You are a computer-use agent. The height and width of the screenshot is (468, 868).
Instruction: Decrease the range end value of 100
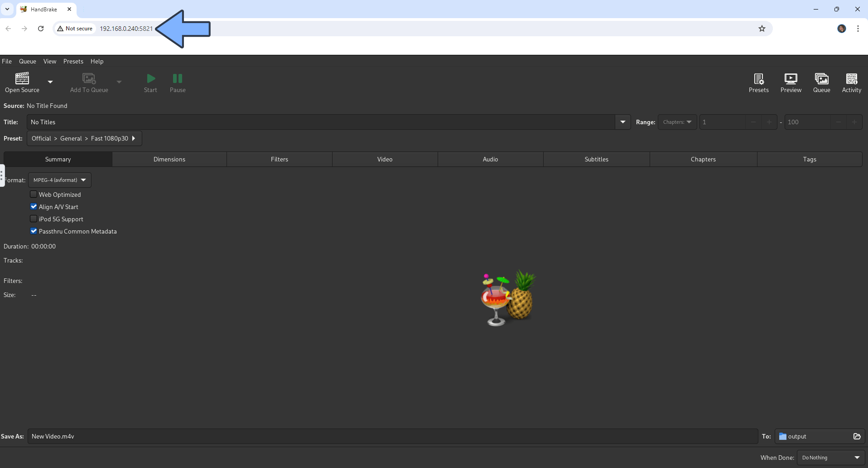point(839,122)
